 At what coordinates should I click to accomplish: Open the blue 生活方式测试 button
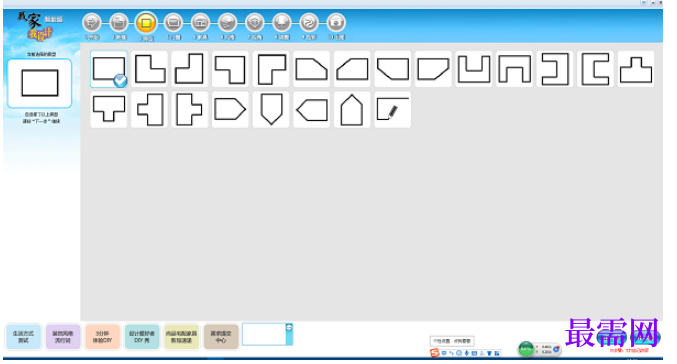click(23, 336)
